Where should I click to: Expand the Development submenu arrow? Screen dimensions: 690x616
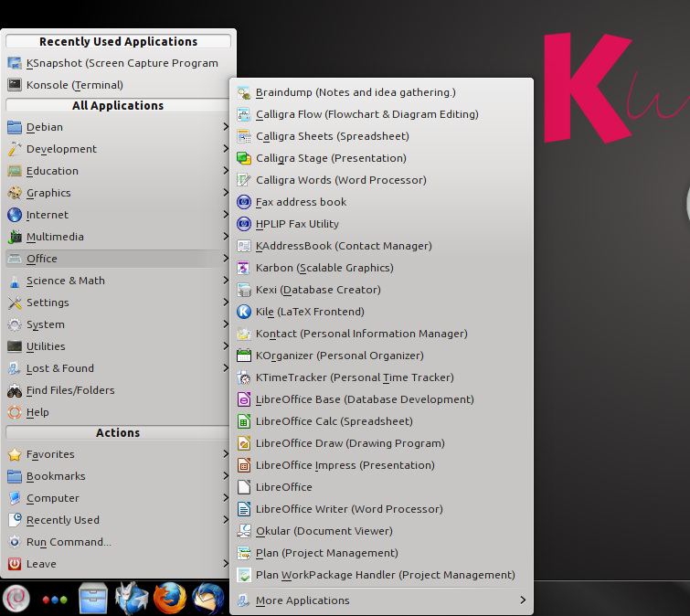[x=226, y=149]
